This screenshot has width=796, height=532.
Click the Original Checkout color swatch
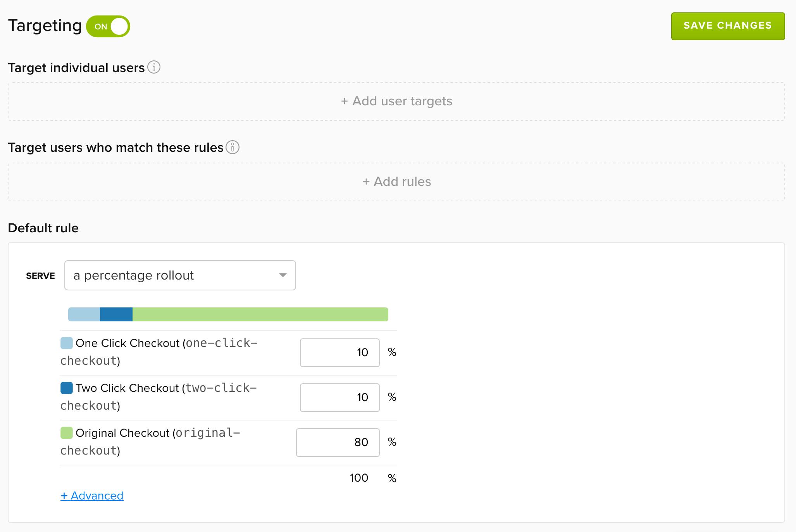66,432
